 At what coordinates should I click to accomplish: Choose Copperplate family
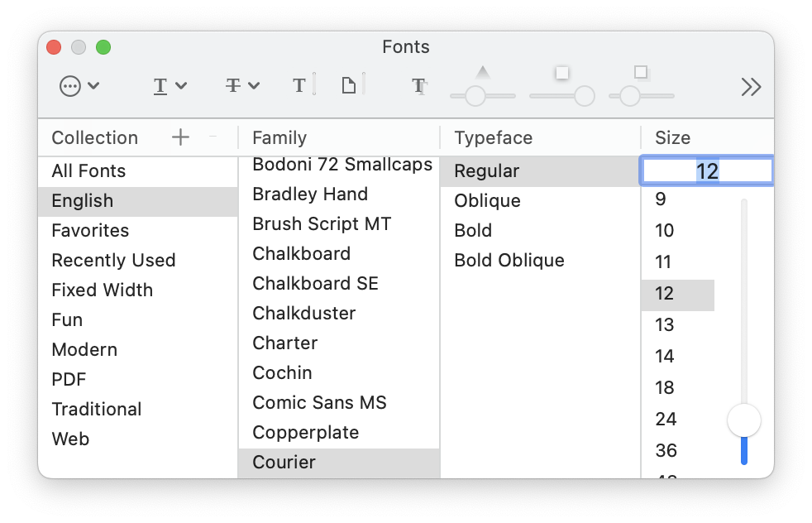tap(339, 433)
